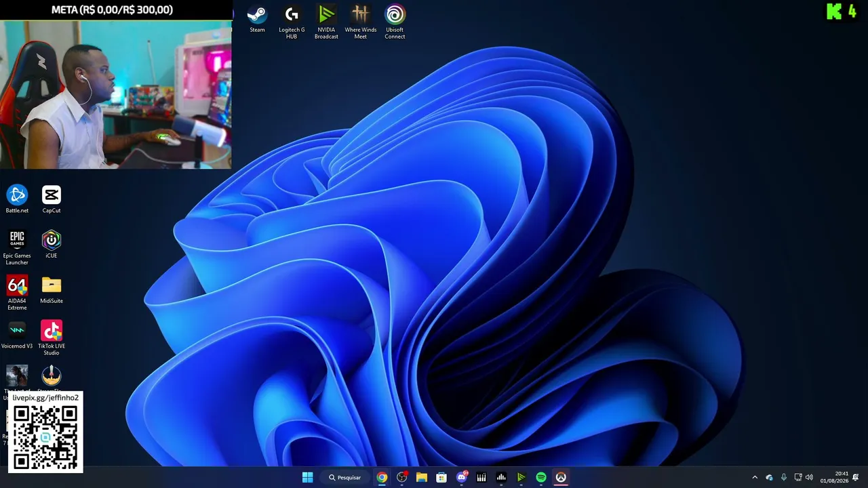The height and width of the screenshot is (488, 868).
Task: Open Microsoft Store from the taskbar
Action: (x=441, y=477)
